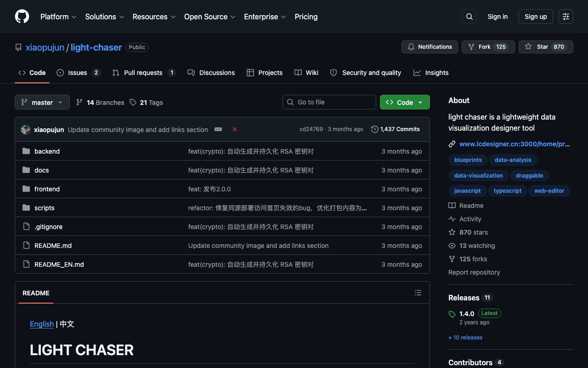588x368 pixels.
Task: Expand the Open Source menu
Action: [210, 17]
